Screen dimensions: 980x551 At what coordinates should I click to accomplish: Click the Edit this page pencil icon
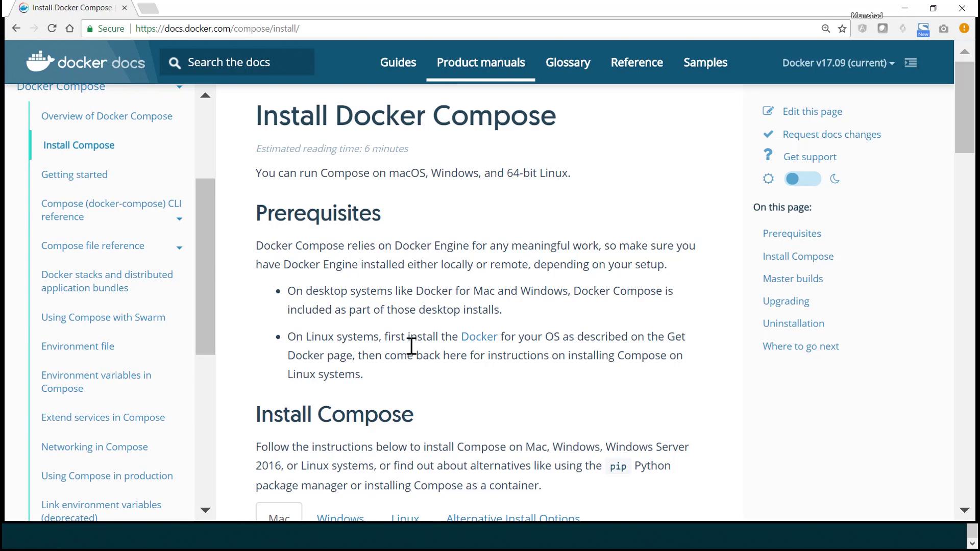click(x=768, y=111)
